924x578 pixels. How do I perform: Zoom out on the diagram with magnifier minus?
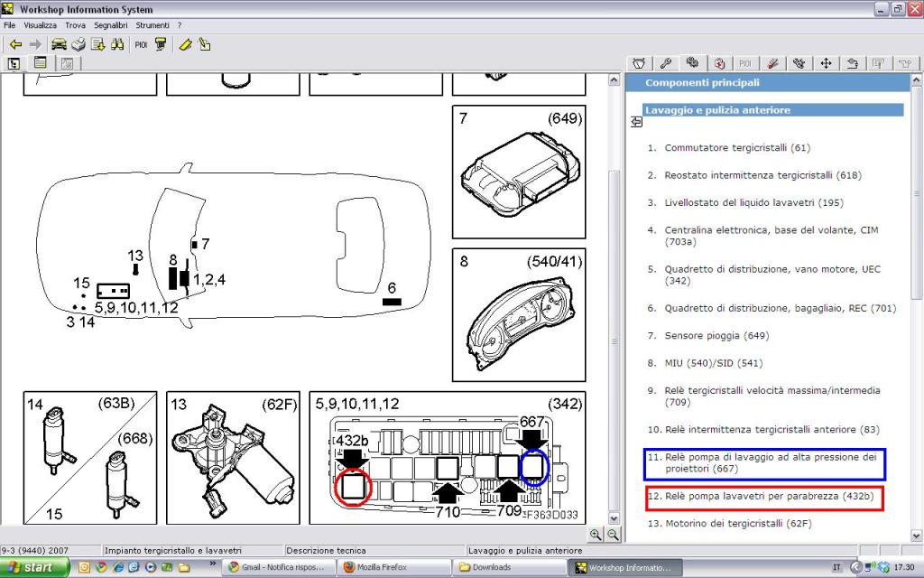[613, 535]
